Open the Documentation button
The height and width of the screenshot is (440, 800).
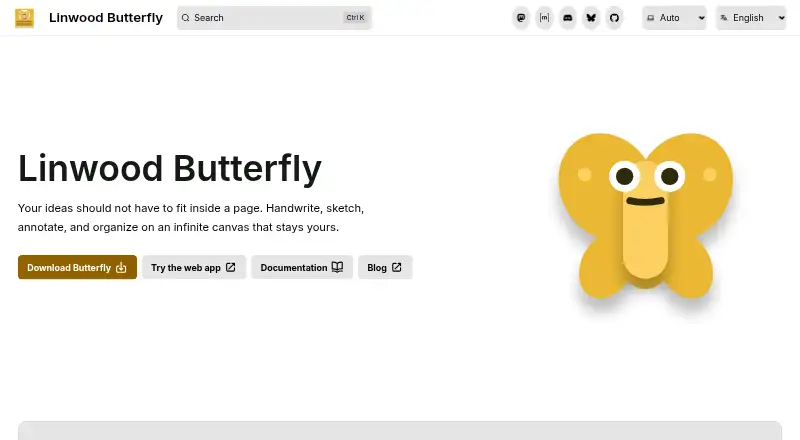(302, 267)
